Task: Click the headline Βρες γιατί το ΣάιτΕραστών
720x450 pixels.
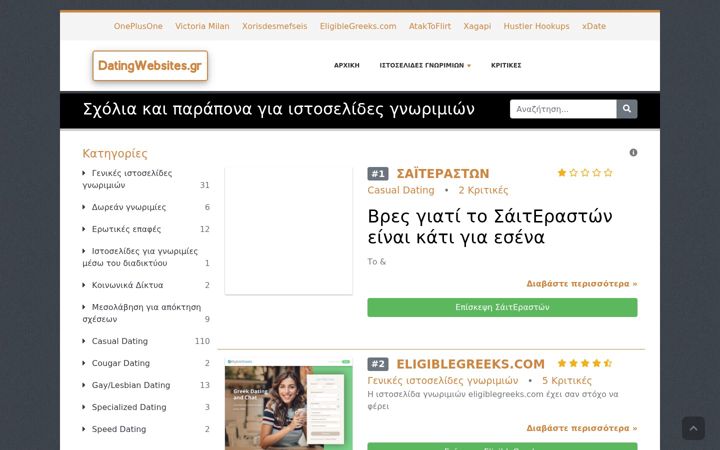Action: point(489,226)
